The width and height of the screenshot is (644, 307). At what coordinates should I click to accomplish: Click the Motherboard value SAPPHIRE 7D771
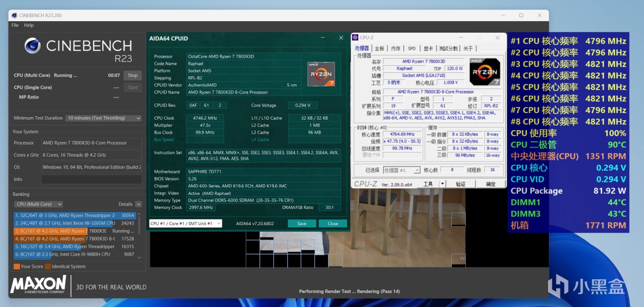(264, 171)
